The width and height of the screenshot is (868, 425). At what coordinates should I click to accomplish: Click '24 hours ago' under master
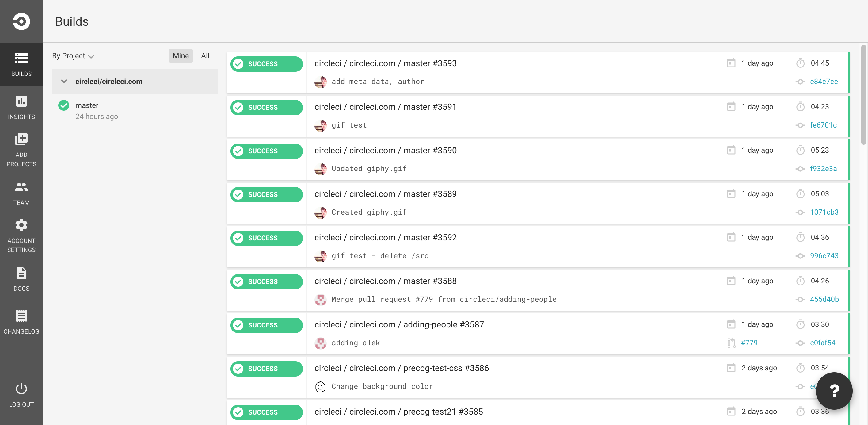click(x=96, y=116)
